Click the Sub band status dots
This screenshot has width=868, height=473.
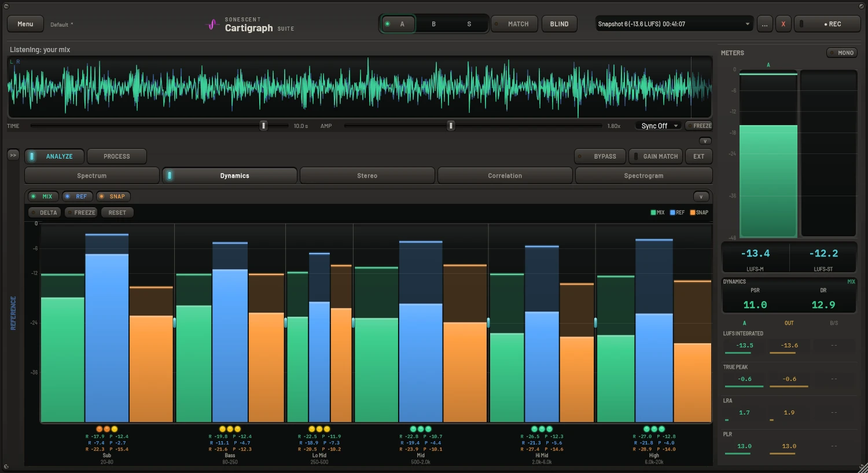click(106, 429)
